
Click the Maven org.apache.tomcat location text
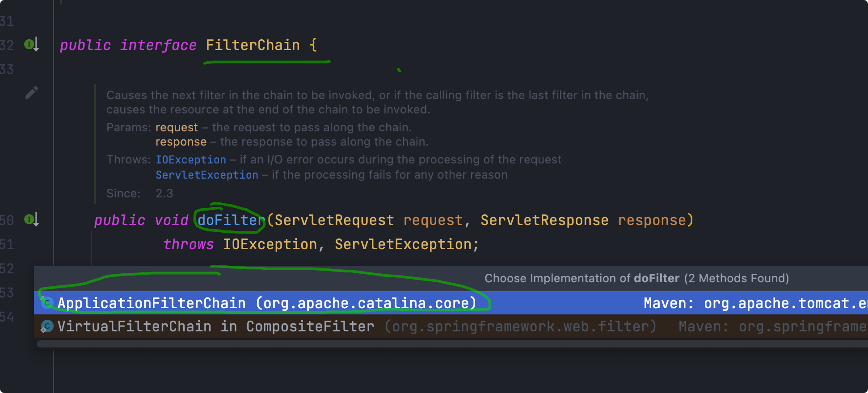pyautogui.click(x=755, y=303)
